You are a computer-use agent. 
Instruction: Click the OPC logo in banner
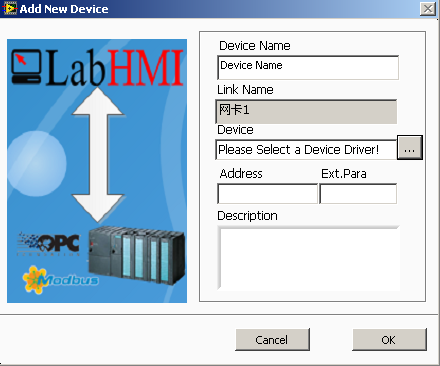point(49,244)
